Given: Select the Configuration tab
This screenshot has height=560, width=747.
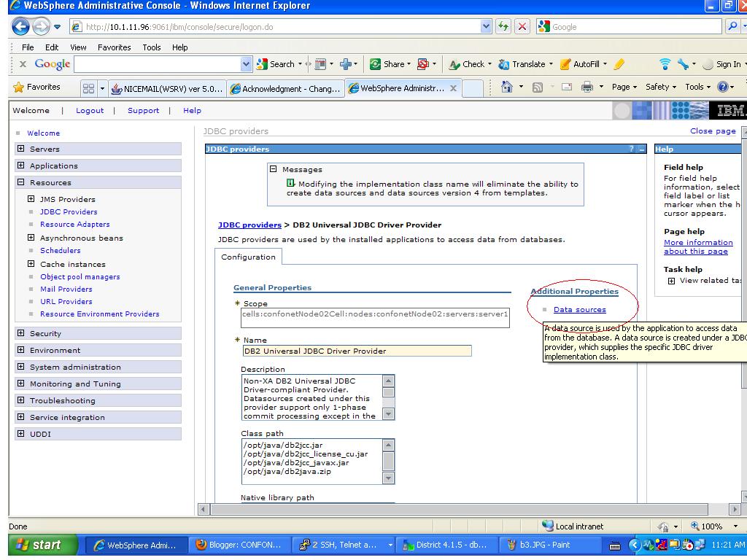Looking at the screenshot, I should (248, 257).
